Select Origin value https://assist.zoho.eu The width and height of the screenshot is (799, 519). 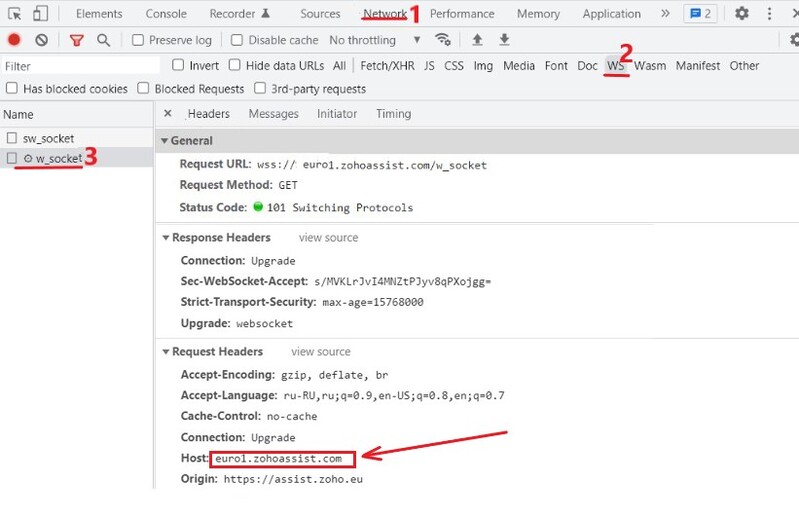click(x=293, y=479)
